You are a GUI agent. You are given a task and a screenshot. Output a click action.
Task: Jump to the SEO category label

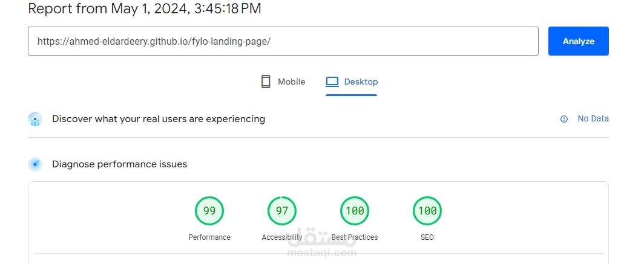[x=427, y=237]
